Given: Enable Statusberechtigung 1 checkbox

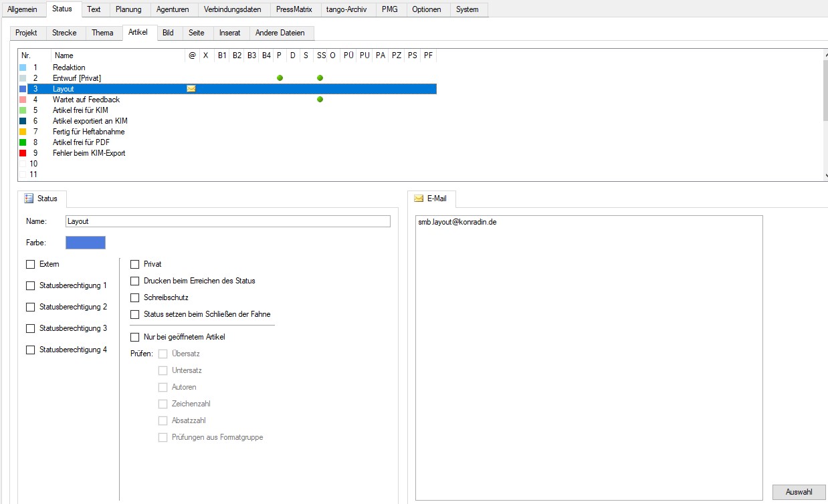Looking at the screenshot, I should click(x=31, y=285).
